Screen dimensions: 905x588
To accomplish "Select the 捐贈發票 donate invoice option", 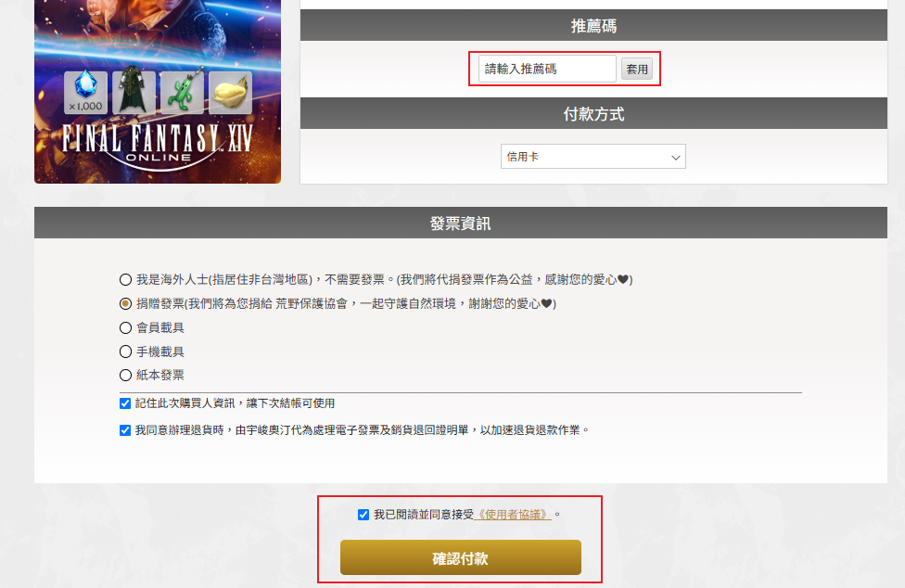I will pyautogui.click(x=126, y=303).
